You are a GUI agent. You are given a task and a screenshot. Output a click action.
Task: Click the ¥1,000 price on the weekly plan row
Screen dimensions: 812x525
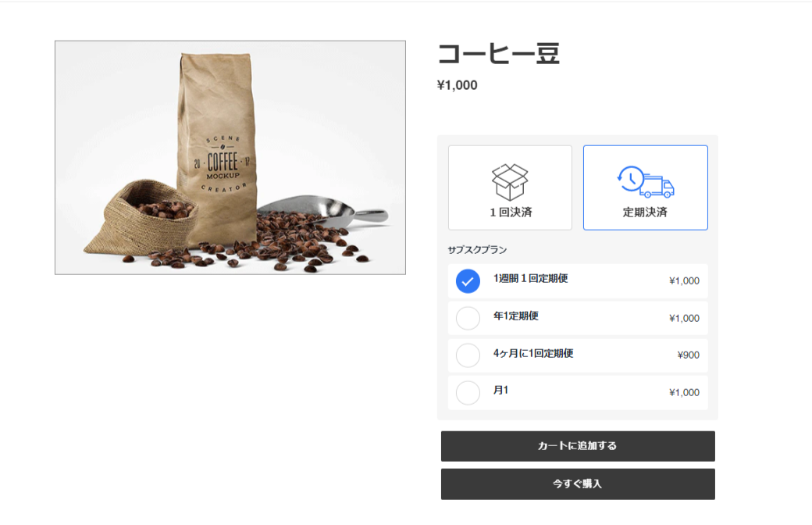684,281
